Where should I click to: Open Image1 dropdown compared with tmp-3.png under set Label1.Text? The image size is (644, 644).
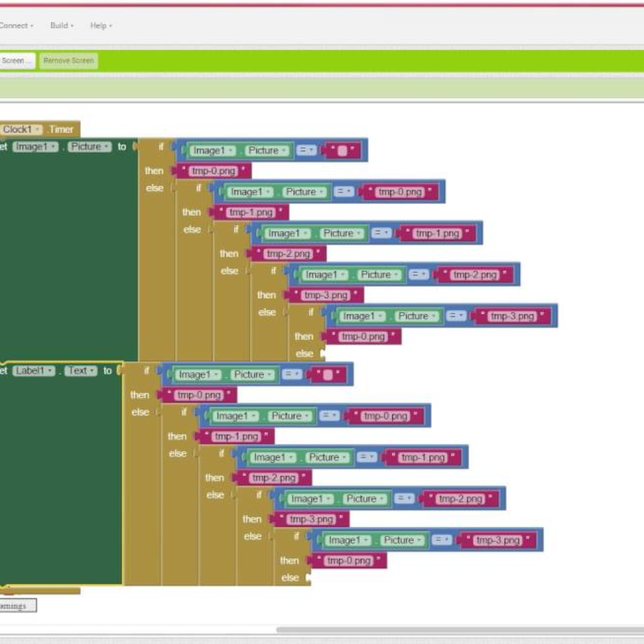348,540
